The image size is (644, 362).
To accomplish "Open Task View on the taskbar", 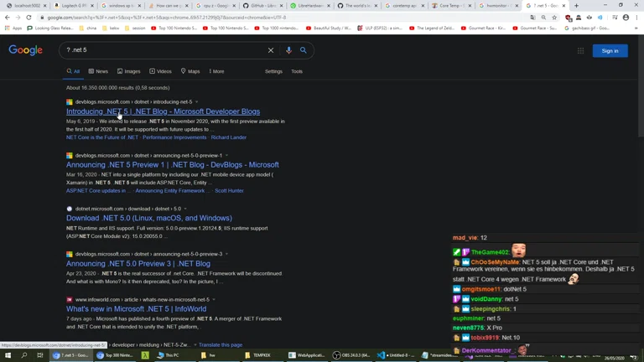I will coord(40,355).
